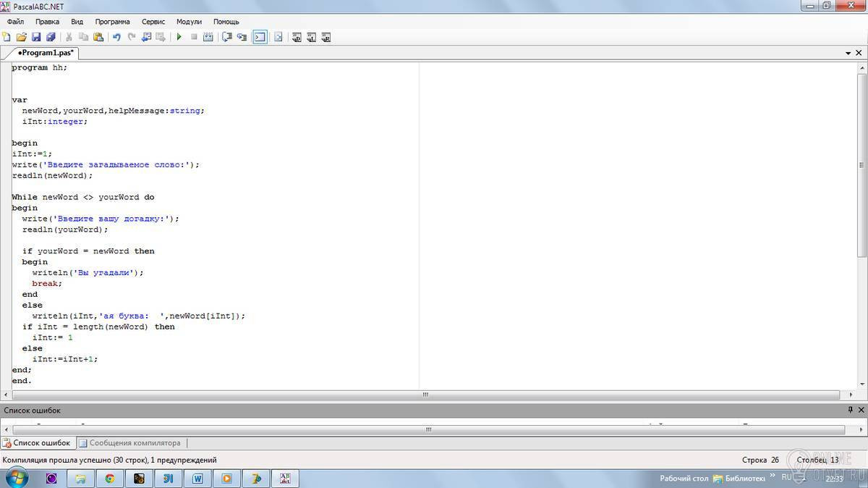Switch to Сообщения компилятора tab
The image size is (868, 488).
(x=130, y=442)
